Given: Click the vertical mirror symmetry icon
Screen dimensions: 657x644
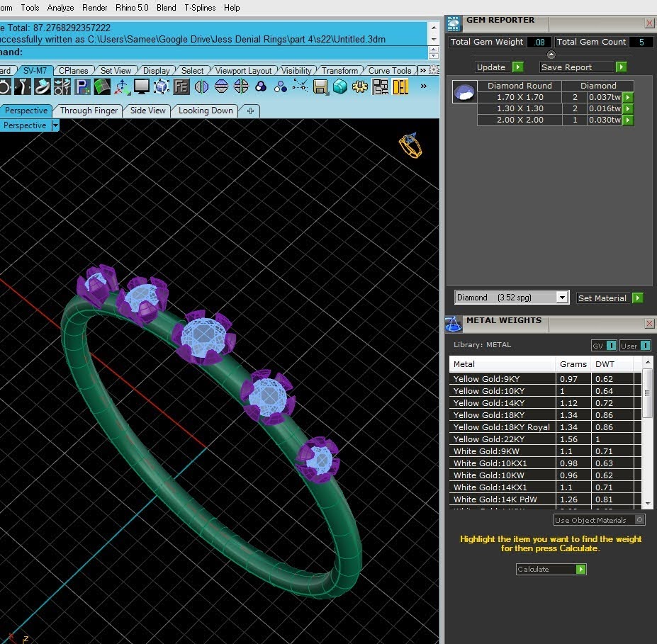Looking at the screenshot, I should tap(221, 86).
